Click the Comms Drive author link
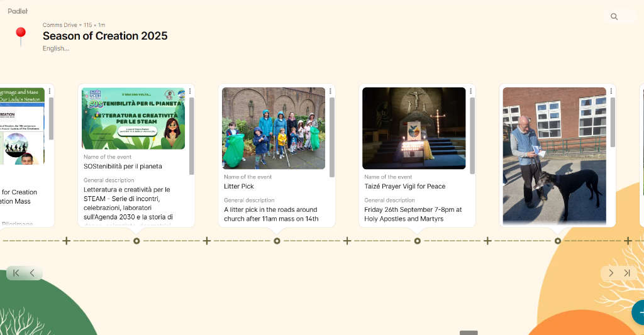This screenshot has height=335, width=644. [x=60, y=25]
